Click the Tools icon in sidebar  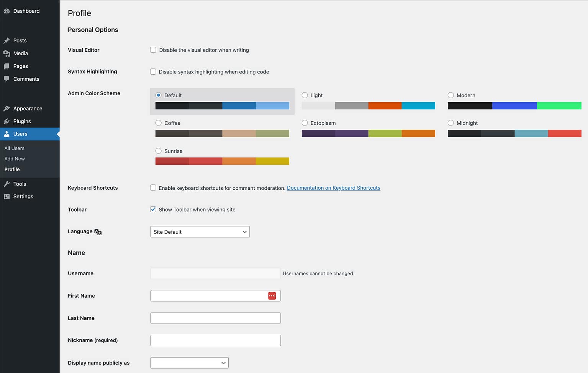[7, 184]
